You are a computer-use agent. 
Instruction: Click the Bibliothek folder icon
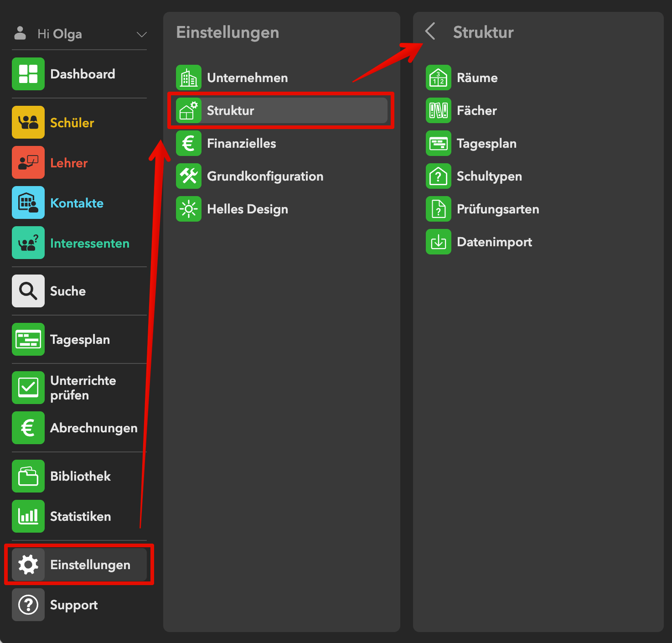[28, 476]
